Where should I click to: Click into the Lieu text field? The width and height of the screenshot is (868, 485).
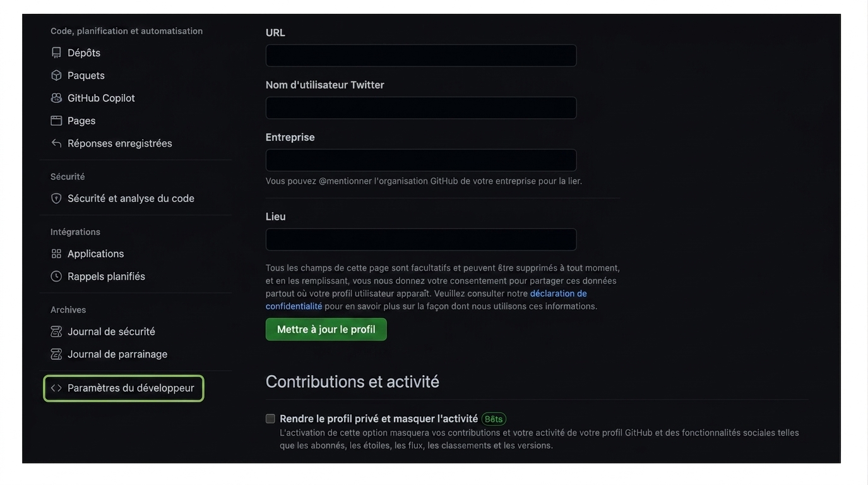click(421, 240)
